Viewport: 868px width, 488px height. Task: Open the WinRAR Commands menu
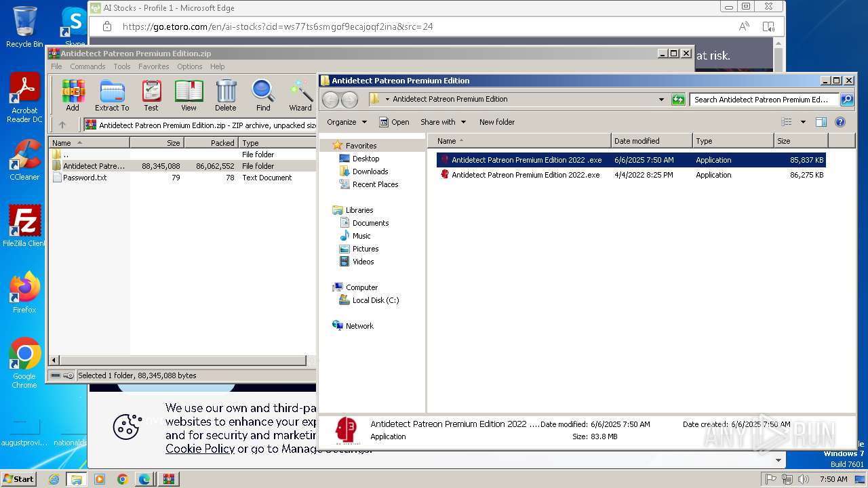coord(87,66)
